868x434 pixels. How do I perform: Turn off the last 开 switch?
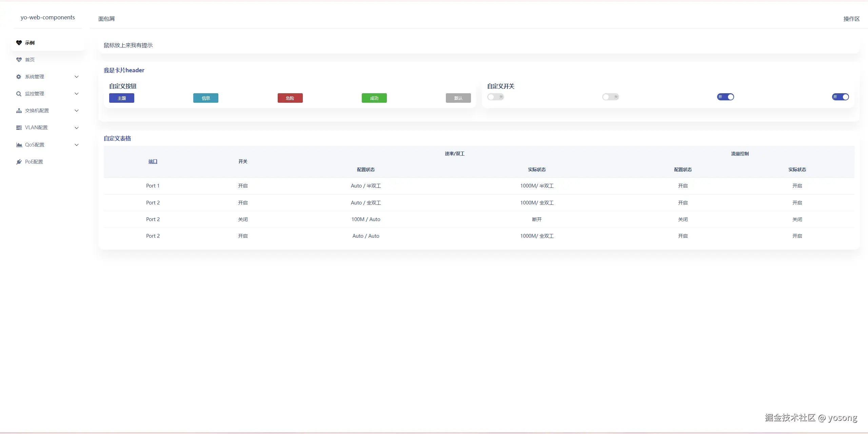point(840,97)
